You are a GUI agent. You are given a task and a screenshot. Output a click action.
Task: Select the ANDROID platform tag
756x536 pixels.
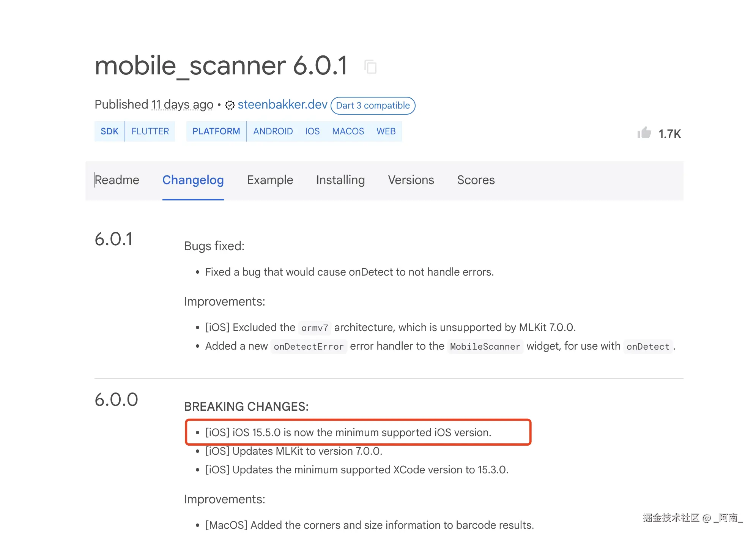tap(273, 131)
